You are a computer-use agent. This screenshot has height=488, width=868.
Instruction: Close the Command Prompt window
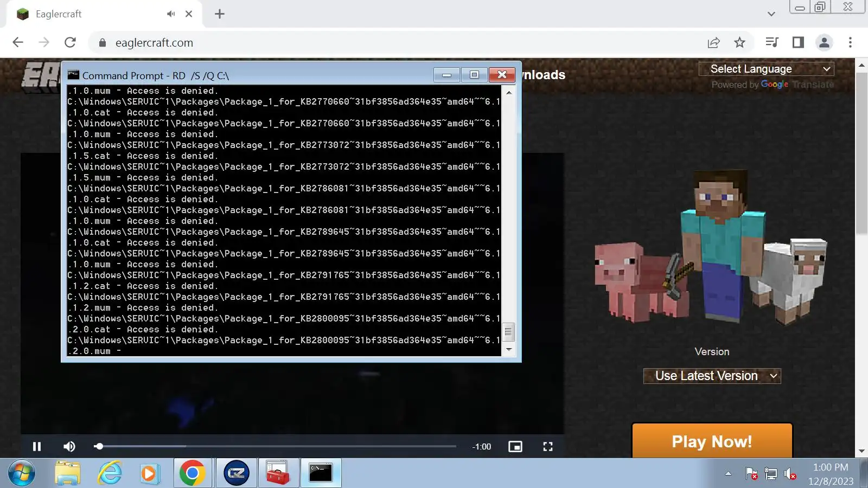(502, 75)
